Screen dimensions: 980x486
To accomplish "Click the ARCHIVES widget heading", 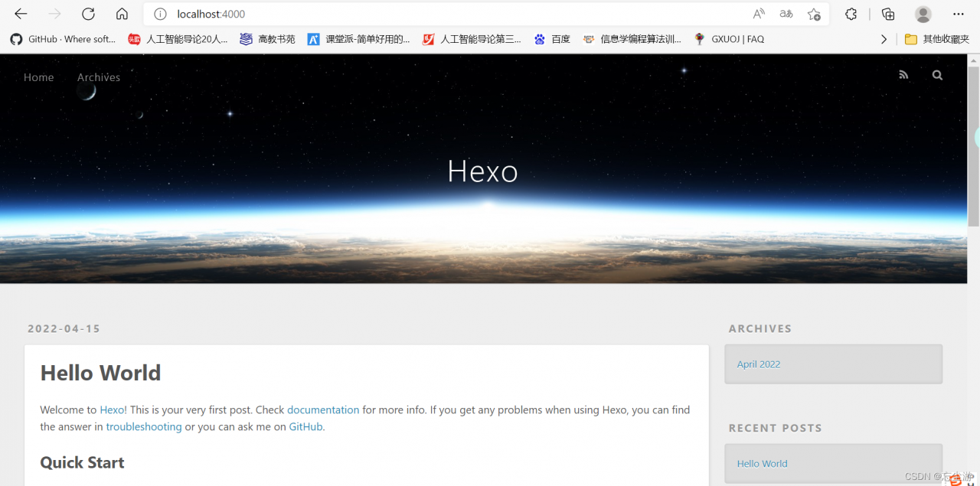I will tap(760, 328).
